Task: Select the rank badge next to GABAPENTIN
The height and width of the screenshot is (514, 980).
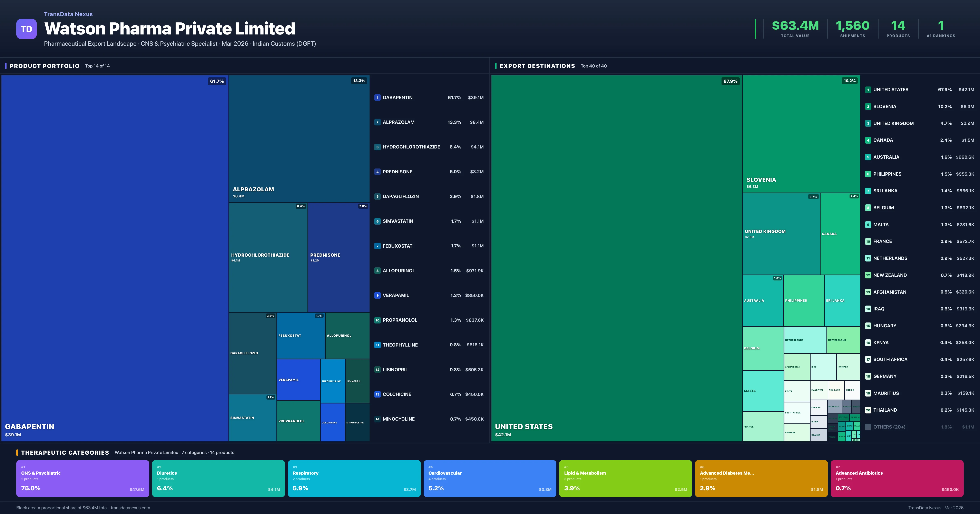Action: (x=377, y=97)
